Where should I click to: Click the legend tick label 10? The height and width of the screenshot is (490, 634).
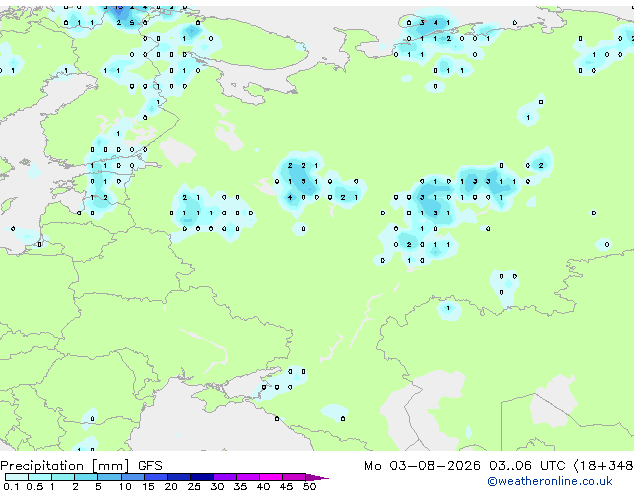point(125,486)
